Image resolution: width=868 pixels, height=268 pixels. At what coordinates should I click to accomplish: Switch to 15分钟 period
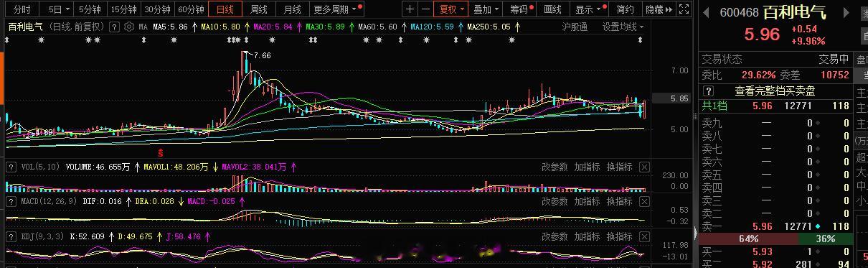[123, 9]
